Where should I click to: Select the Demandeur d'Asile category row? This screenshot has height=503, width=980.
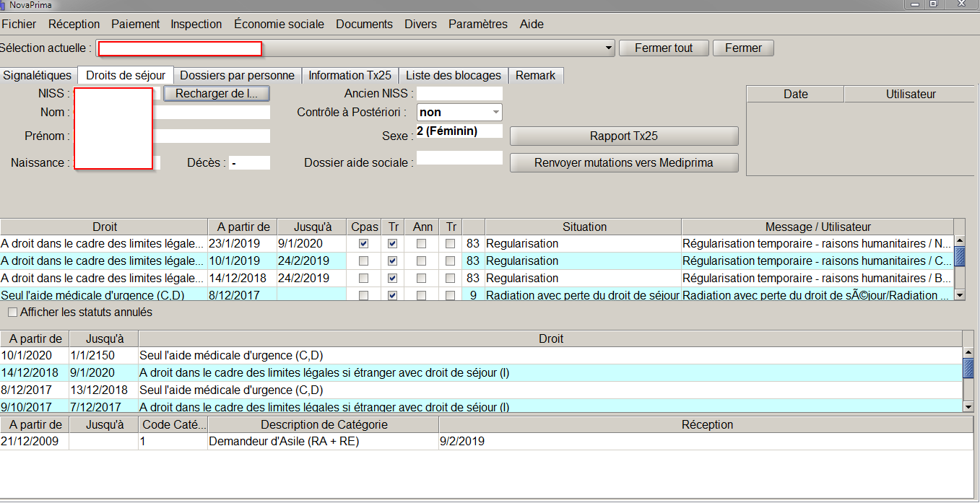(x=283, y=442)
